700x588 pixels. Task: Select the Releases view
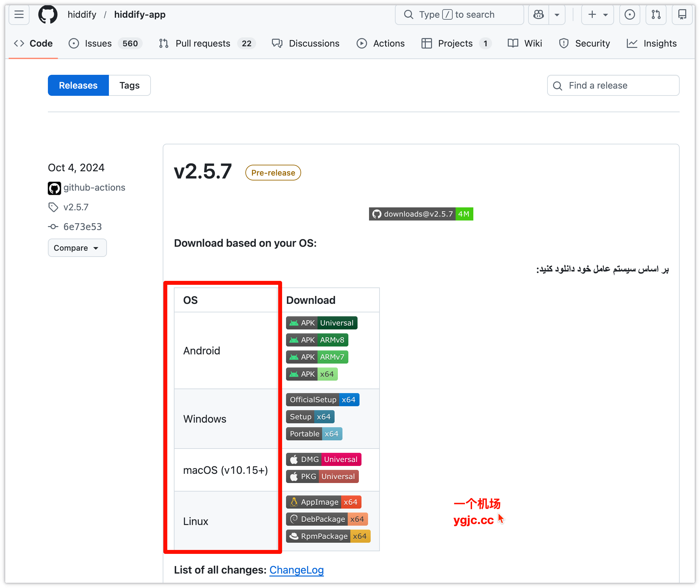[x=78, y=85]
